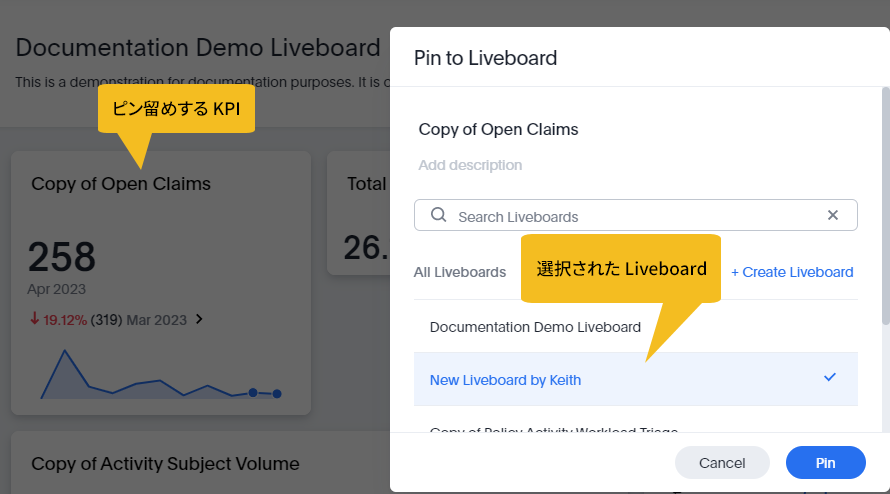Expand the Mar 2023 comparison chevron
Viewport: 890px width, 494px height.
pos(199,319)
